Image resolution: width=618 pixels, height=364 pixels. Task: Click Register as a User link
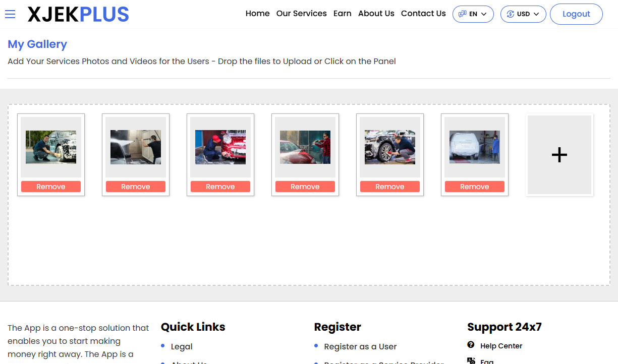point(360,347)
